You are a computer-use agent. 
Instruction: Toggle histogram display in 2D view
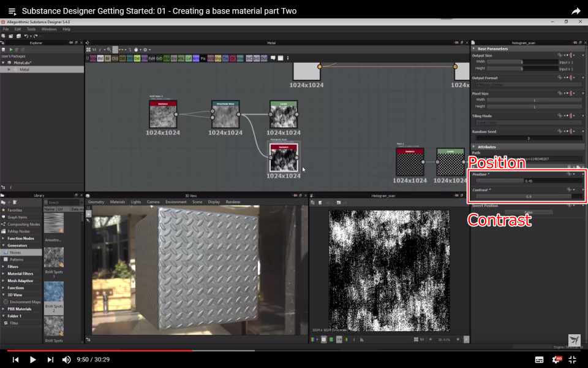tap(361, 339)
